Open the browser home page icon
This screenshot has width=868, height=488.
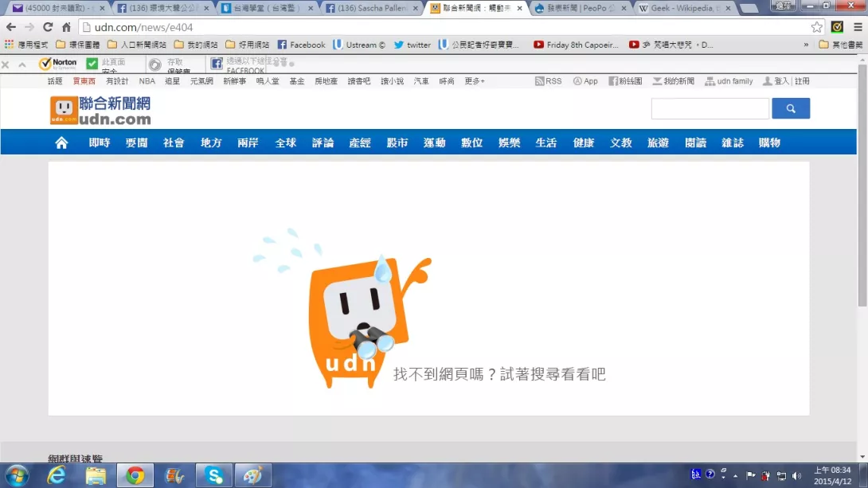click(x=66, y=27)
